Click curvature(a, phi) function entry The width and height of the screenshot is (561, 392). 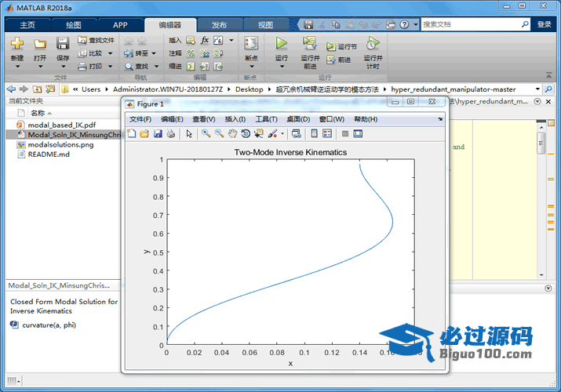click(x=49, y=325)
